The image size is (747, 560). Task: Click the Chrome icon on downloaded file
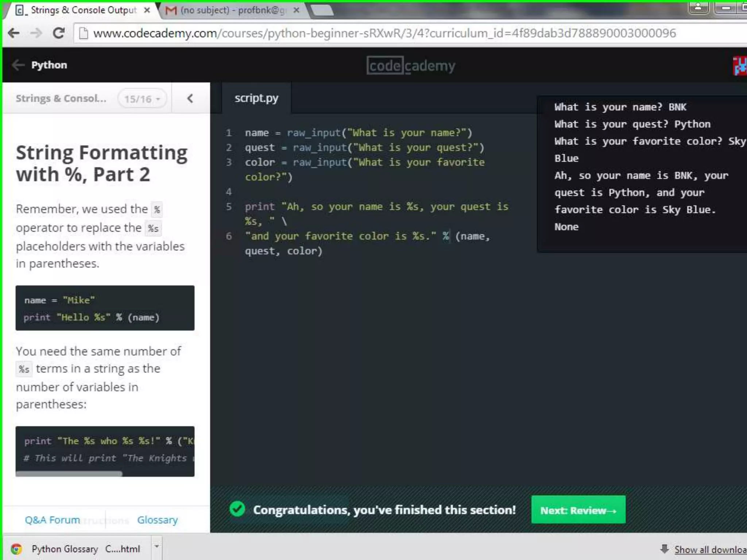click(17, 549)
